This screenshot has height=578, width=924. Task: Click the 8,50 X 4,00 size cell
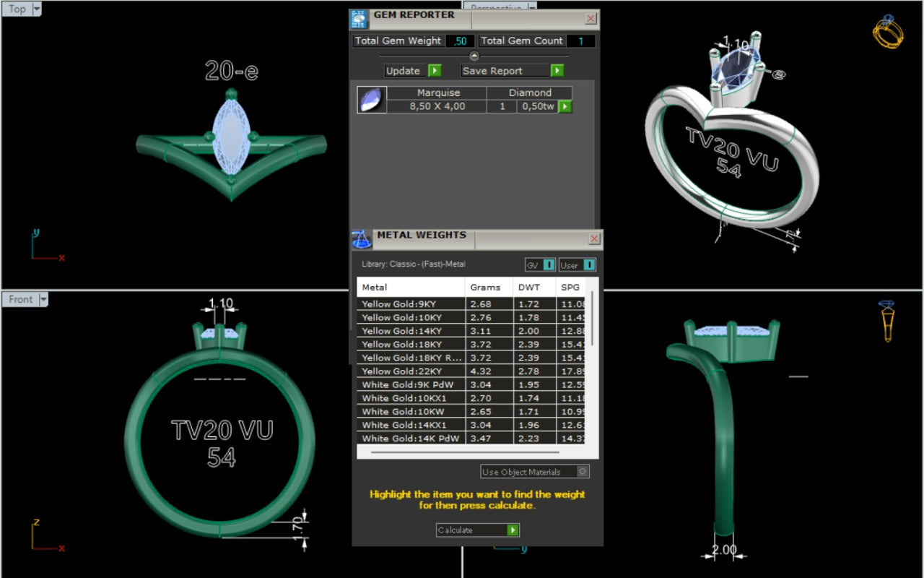click(x=437, y=107)
